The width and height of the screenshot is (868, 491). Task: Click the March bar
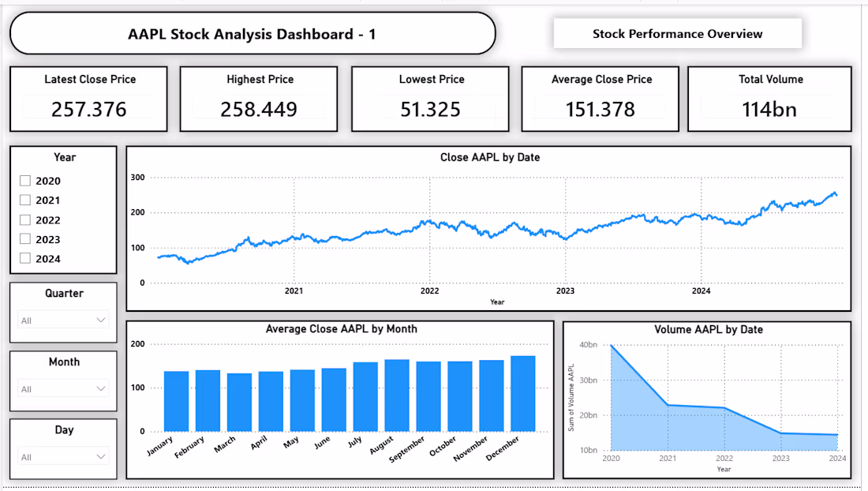[x=239, y=403]
